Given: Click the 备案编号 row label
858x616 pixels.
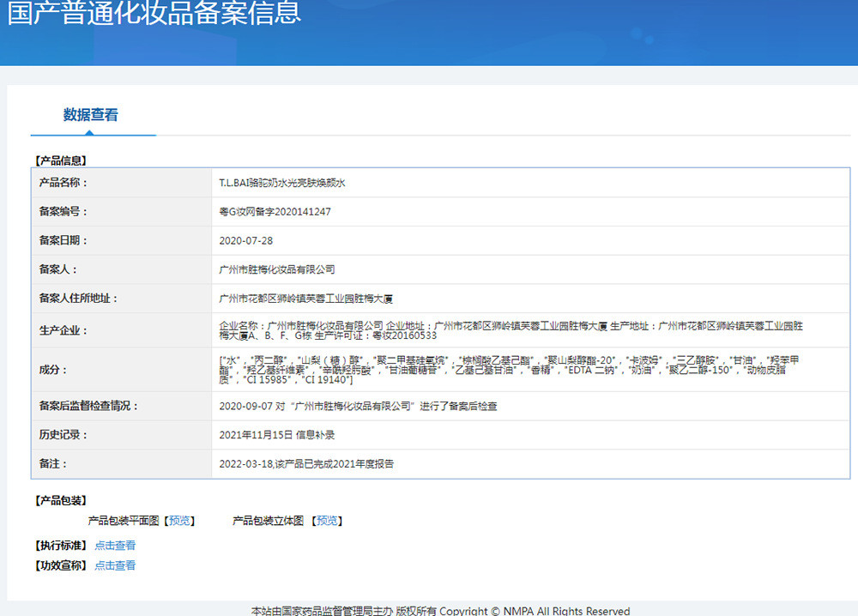Looking at the screenshot, I should point(63,212).
